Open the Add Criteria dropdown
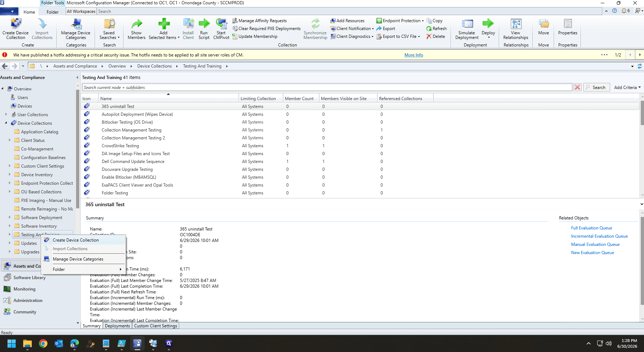Image resolution: width=644 pixels, height=352 pixels. pyautogui.click(x=627, y=87)
